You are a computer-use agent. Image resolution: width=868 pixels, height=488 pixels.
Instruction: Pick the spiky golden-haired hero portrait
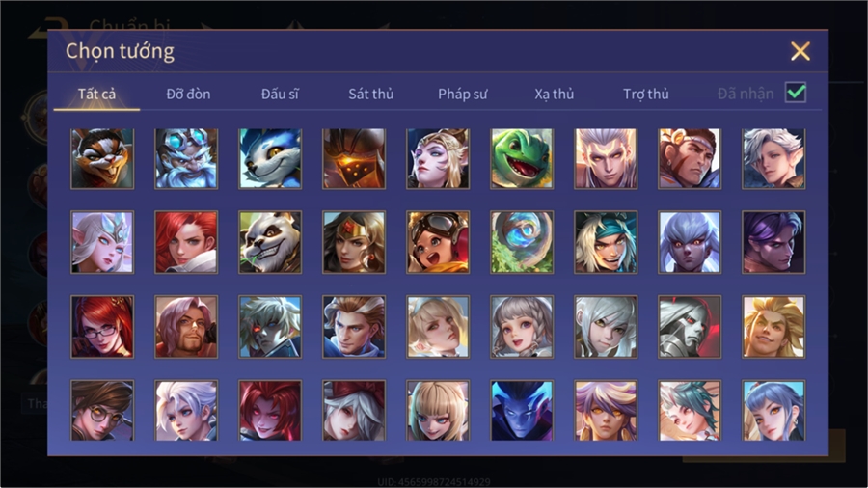773,326
